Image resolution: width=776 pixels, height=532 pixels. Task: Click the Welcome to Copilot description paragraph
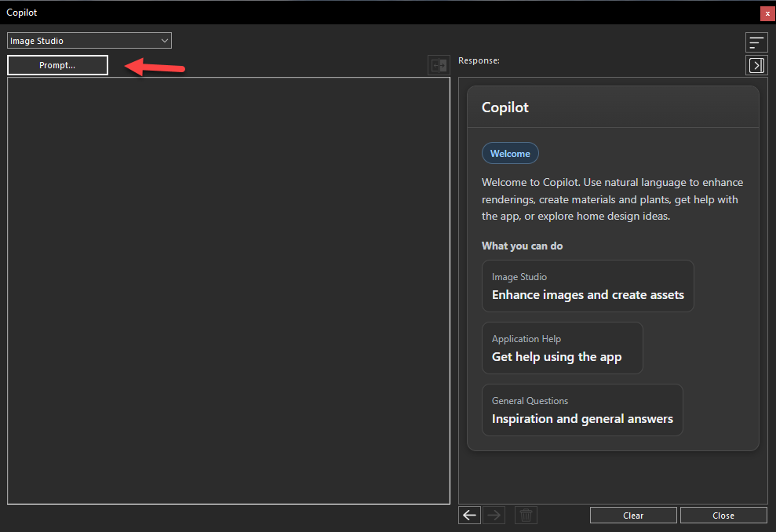click(x=612, y=199)
